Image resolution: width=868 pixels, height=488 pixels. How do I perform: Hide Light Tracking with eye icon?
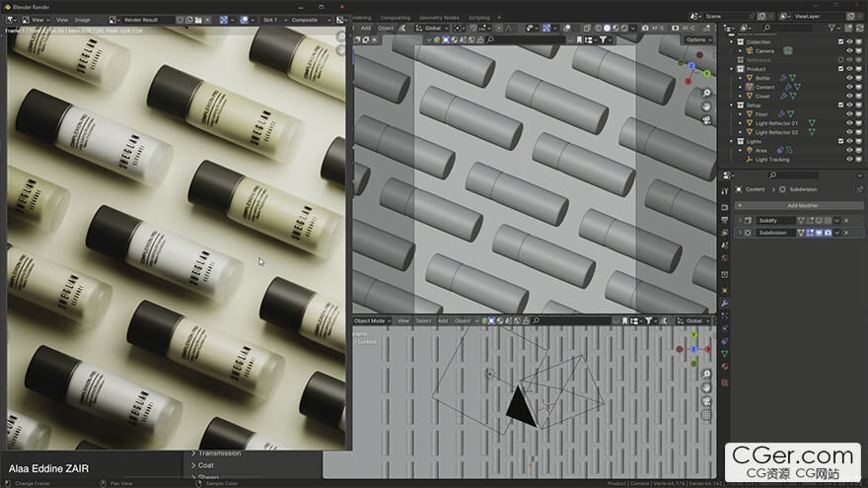pyautogui.click(x=849, y=160)
